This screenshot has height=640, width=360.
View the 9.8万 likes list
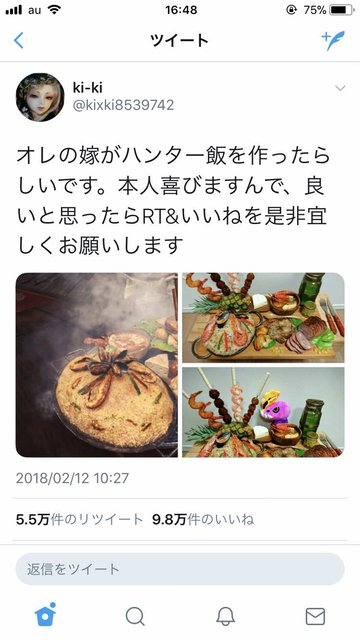[x=203, y=520]
